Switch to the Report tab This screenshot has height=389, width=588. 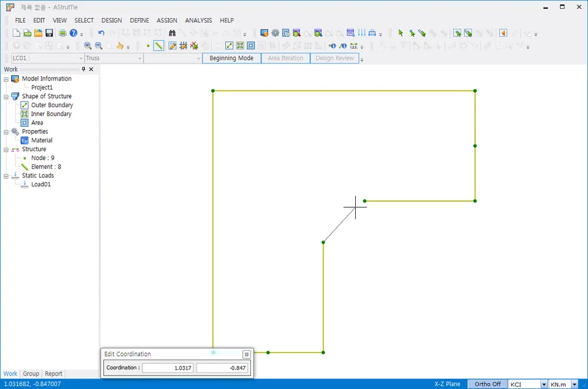coord(54,374)
